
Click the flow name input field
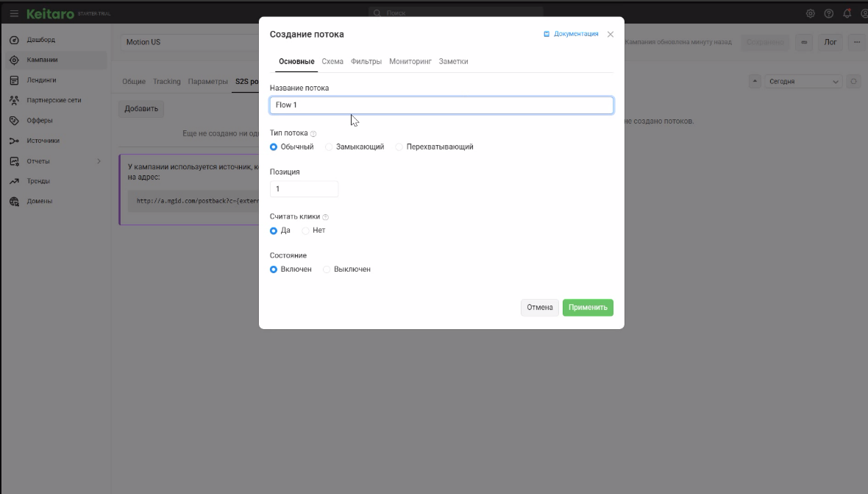tap(441, 105)
